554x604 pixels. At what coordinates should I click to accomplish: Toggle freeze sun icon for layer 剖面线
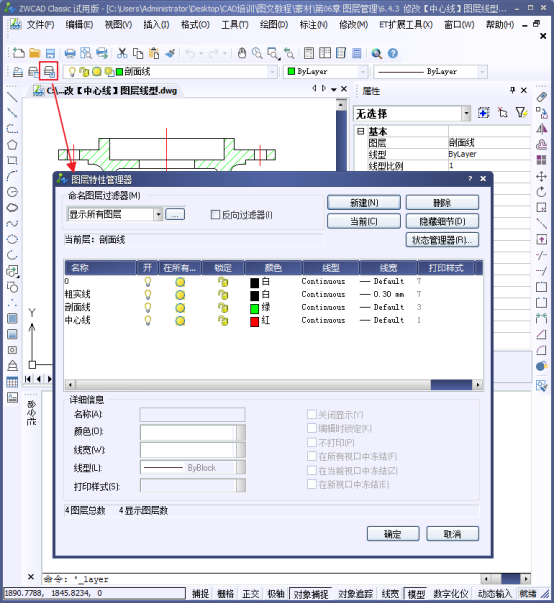pyautogui.click(x=180, y=308)
